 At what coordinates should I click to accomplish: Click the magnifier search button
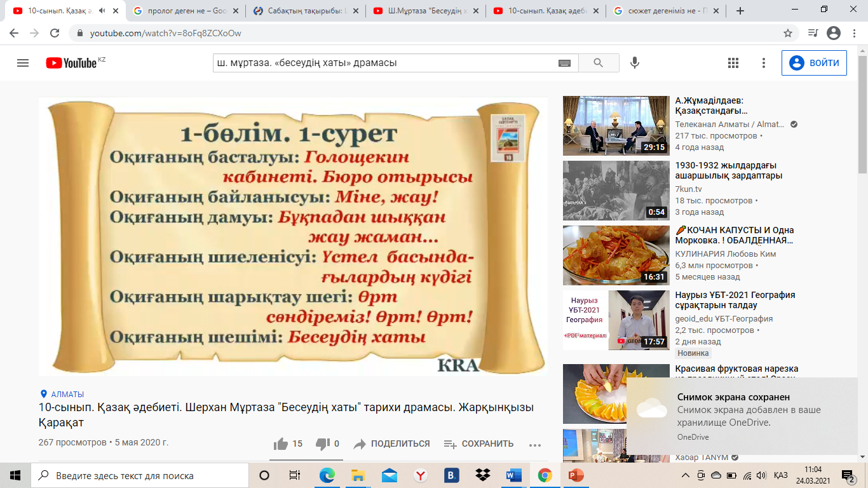point(599,63)
